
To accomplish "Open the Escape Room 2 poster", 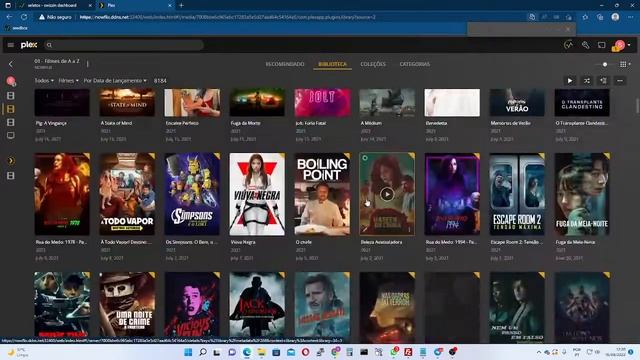I will (517, 194).
